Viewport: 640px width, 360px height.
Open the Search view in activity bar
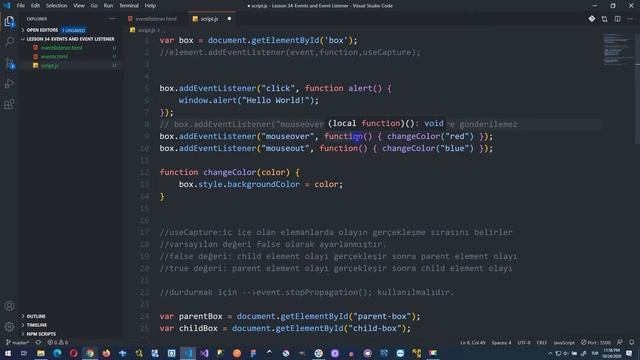(9, 42)
